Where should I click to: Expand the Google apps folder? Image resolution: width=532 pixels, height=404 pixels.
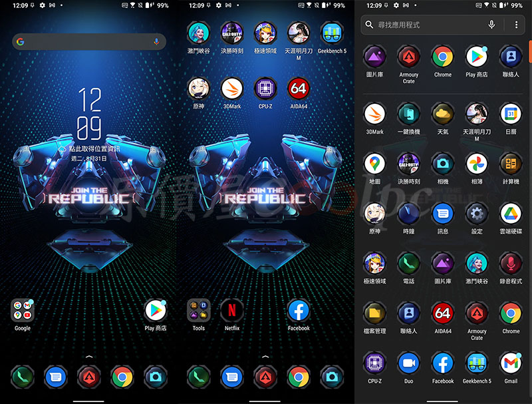23,311
